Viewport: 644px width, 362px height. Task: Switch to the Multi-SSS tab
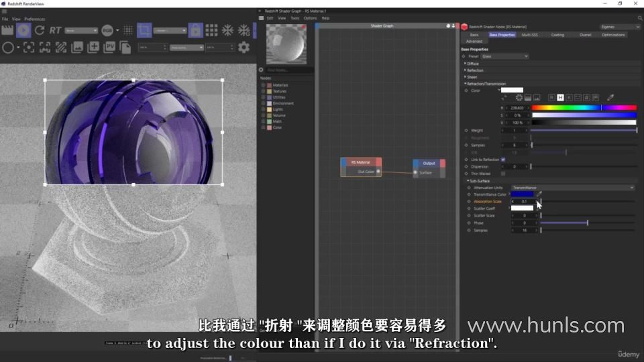(529, 35)
